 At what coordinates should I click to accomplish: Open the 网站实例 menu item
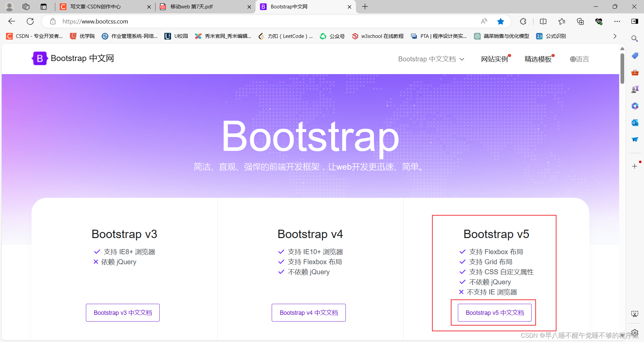pos(495,59)
